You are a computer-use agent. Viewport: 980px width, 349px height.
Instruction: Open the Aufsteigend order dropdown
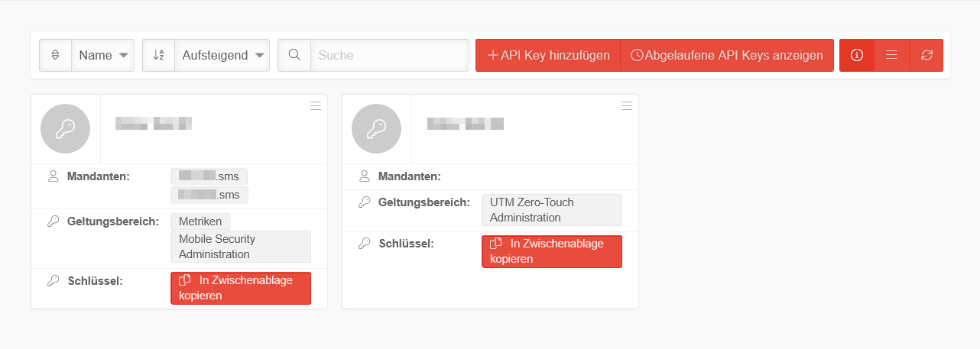(222, 55)
